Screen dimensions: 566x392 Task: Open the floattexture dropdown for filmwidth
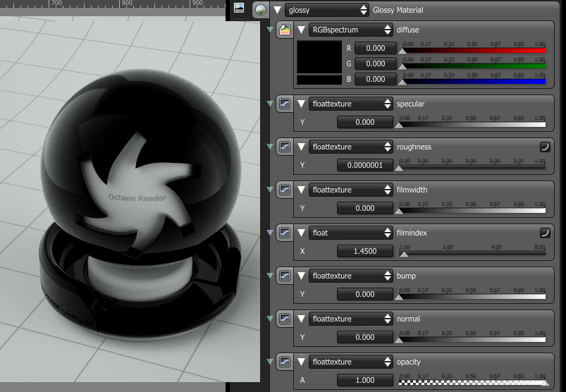tap(351, 190)
